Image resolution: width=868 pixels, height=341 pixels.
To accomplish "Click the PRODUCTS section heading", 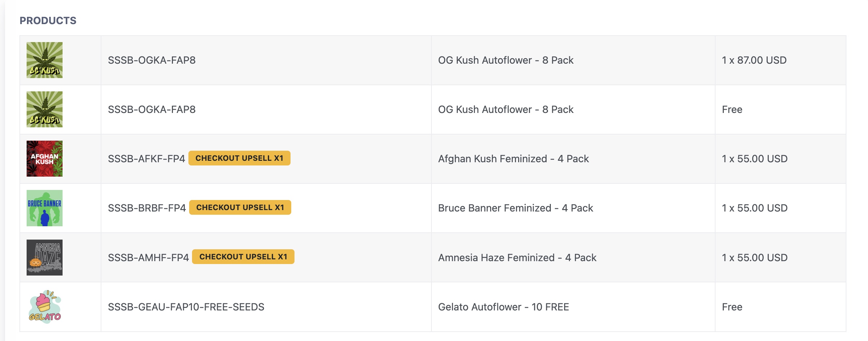I will pos(48,21).
